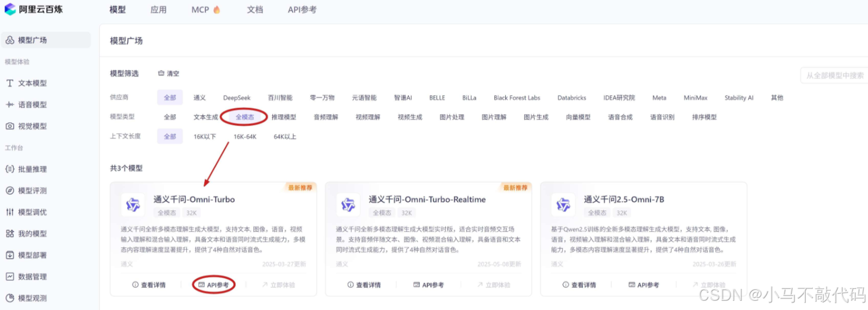
Task: Switch to the 文档 top tab
Action: [255, 10]
